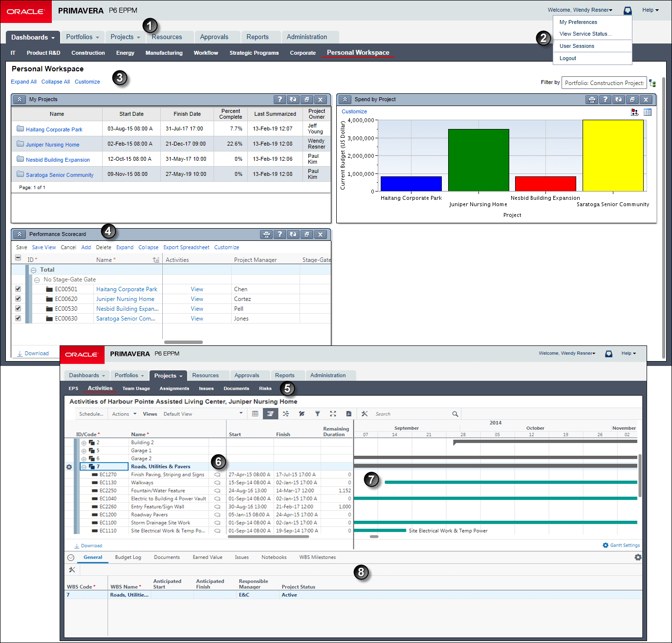Click the Schedule... button
Viewport: 672px width, 643px height.
91,414
